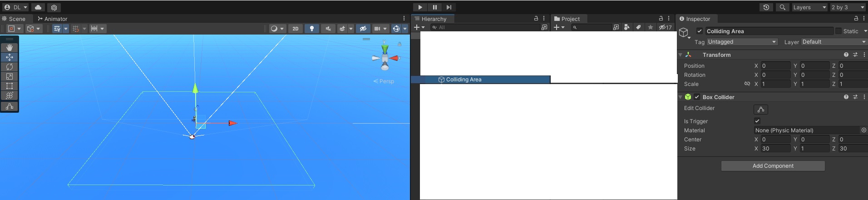This screenshot has height=200, width=868.
Task: Open Unity Cloud services icon
Action: (x=38, y=7)
